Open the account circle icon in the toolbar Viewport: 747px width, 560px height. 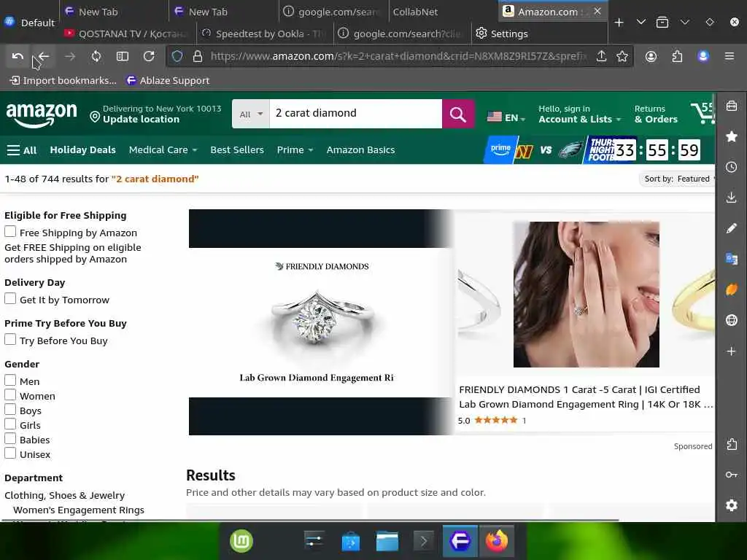tap(651, 57)
